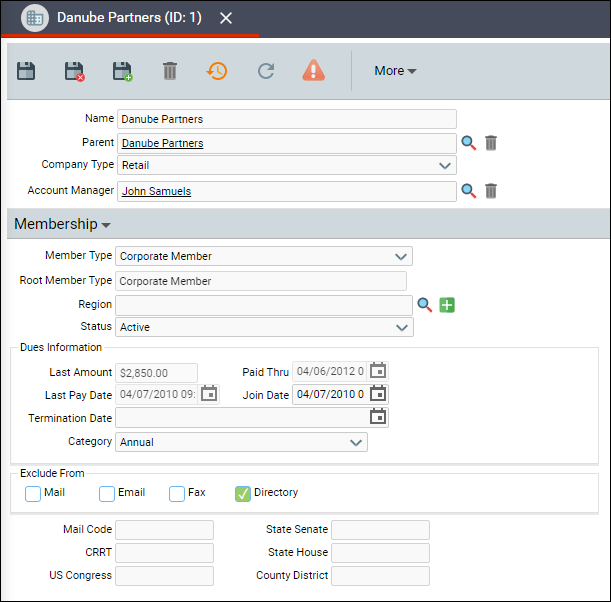This screenshot has height=602, width=611.
Task: Open the Join Date calendar picker
Action: coord(378,394)
